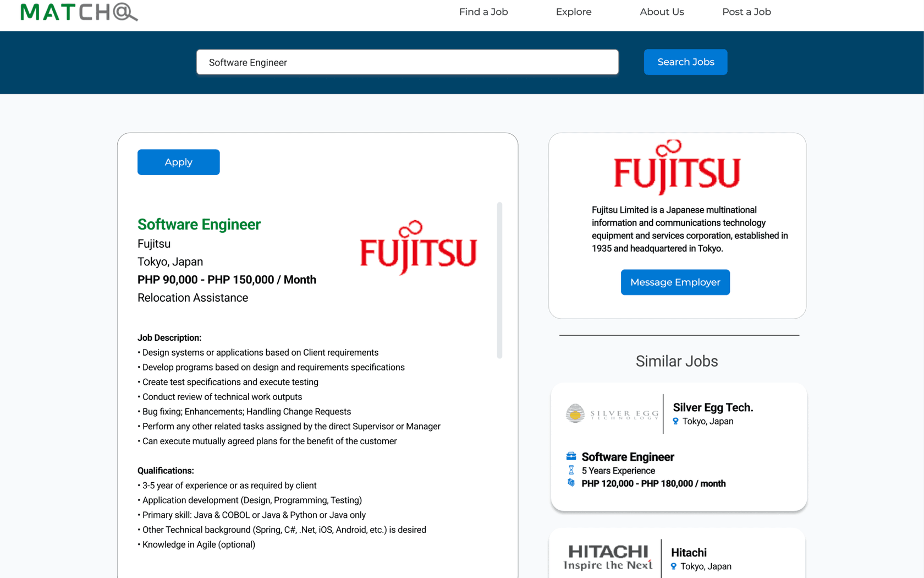The width and height of the screenshot is (924, 578).
Task: Click 'Tokyo, Japan' under Fujitsu job title
Action: point(170,262)
